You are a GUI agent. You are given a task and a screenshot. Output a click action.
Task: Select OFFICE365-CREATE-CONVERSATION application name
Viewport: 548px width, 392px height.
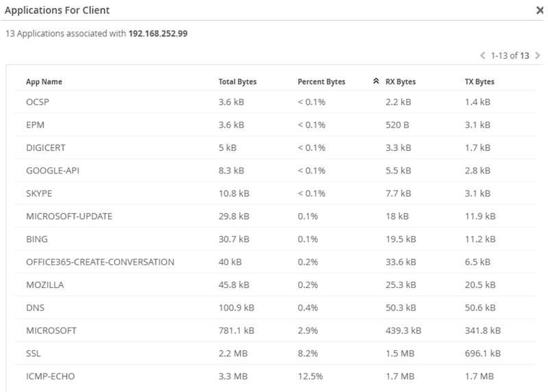click(x=100, y=262)
